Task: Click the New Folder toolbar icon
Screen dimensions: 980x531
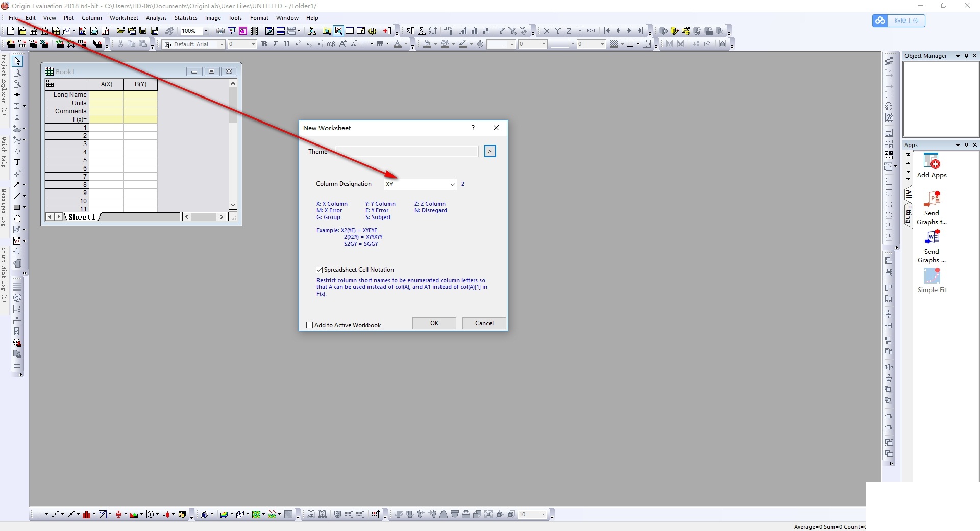Action: [22, 31]
